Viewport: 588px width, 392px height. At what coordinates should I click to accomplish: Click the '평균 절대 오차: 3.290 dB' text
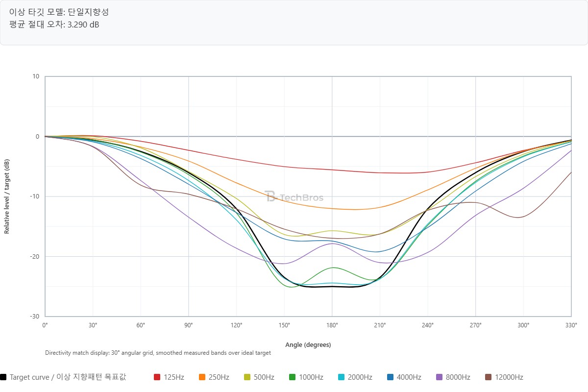click(54, 24)
